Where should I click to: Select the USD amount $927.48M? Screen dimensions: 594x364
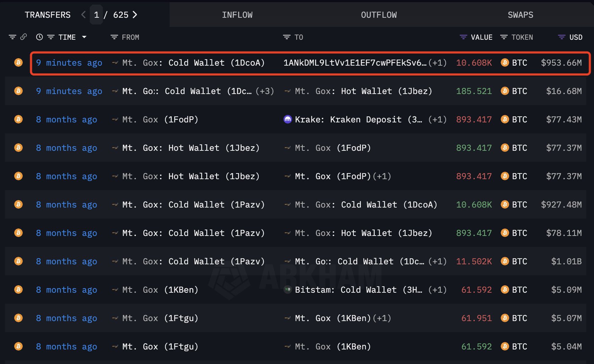coord(561,205)
